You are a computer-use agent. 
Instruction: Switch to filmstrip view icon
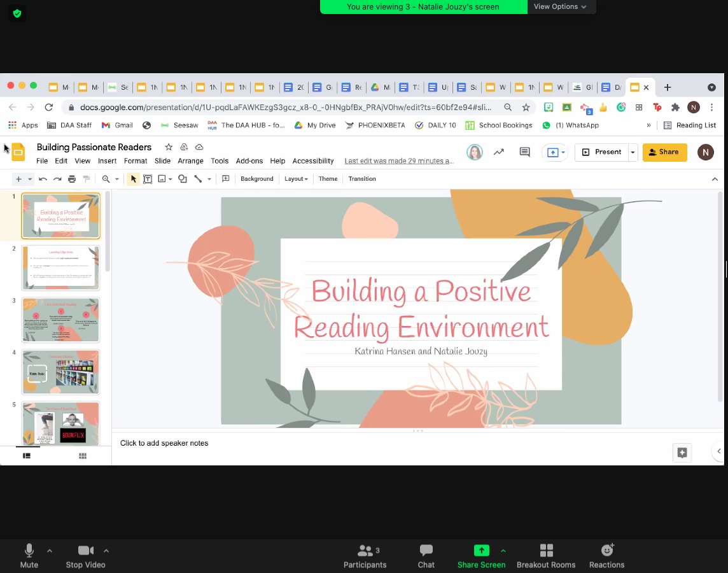point(27,456)
